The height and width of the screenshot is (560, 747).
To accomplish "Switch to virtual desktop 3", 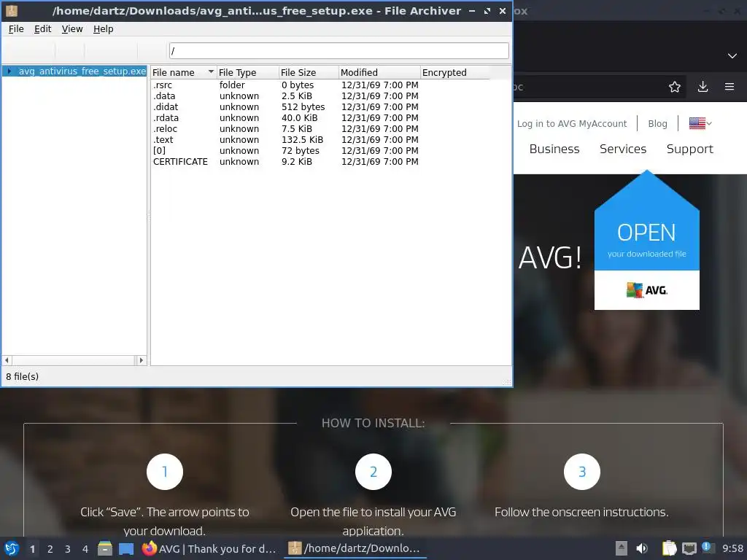I will point(68,549).
